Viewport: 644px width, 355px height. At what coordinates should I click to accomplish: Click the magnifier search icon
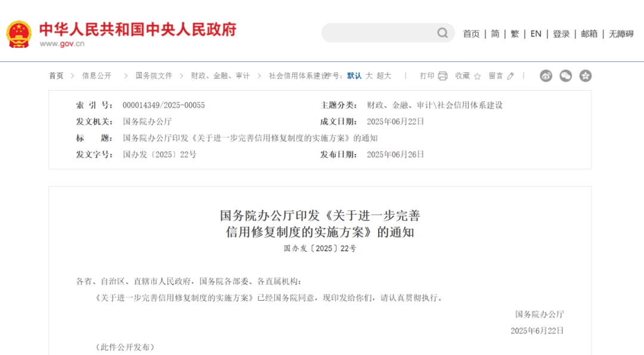[x=442, y=33]
